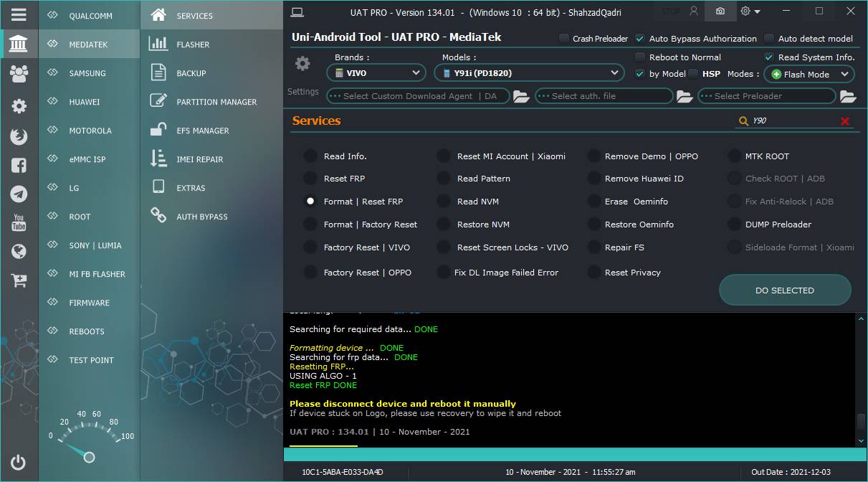Open the YouTube icon in sidebar
868x482 pixels.
pos(19,222)
